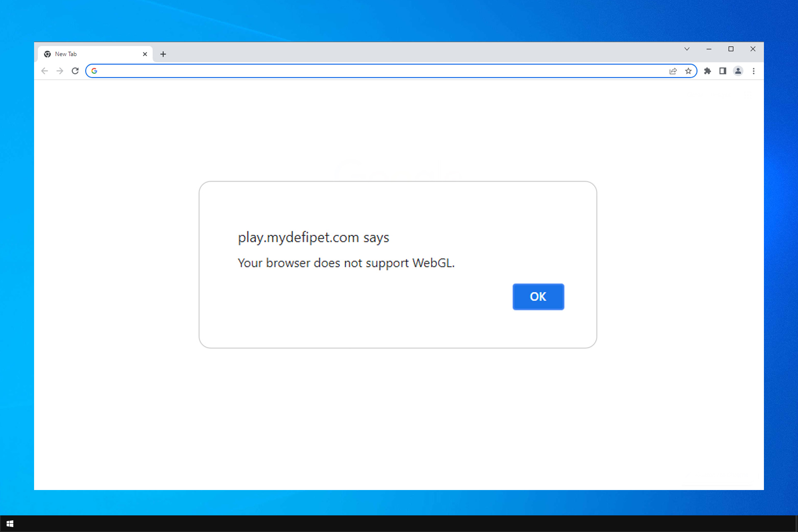Open the Extensions puzzle icon
798x532 pixels.
707,71
